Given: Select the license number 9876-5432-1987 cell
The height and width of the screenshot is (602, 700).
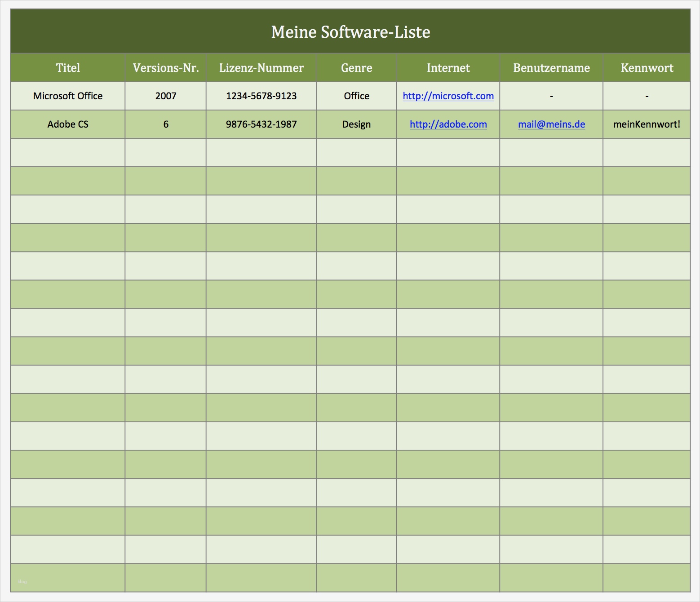Looking at the screenshot, I should 261,124.
